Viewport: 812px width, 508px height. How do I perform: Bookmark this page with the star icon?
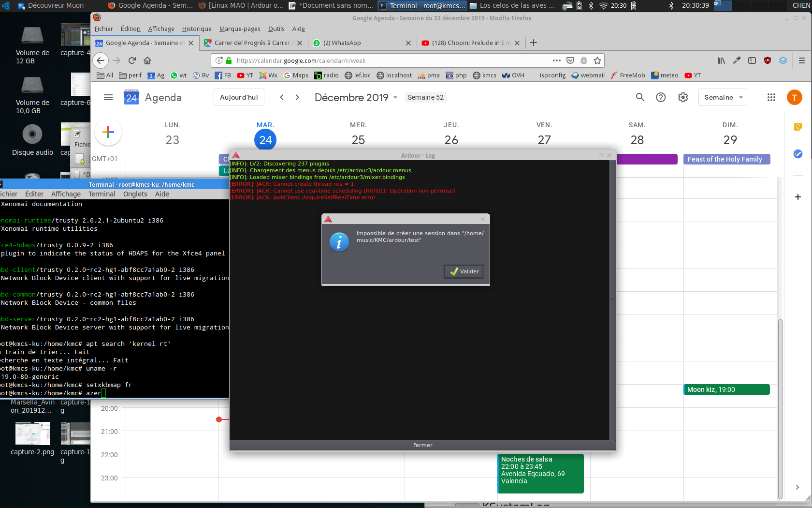click(x=597, y=60)
